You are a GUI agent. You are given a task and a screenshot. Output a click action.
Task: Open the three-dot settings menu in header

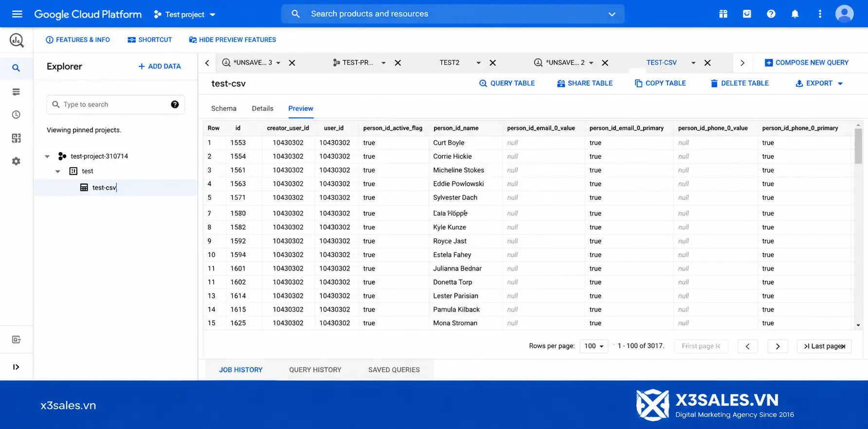(x=820, y=14)
